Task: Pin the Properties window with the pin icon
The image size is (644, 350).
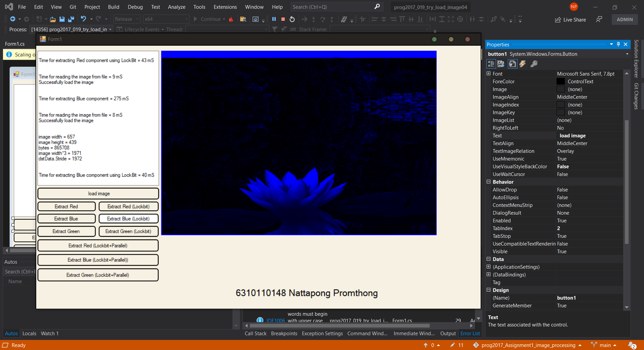Action: pos(618,44)
